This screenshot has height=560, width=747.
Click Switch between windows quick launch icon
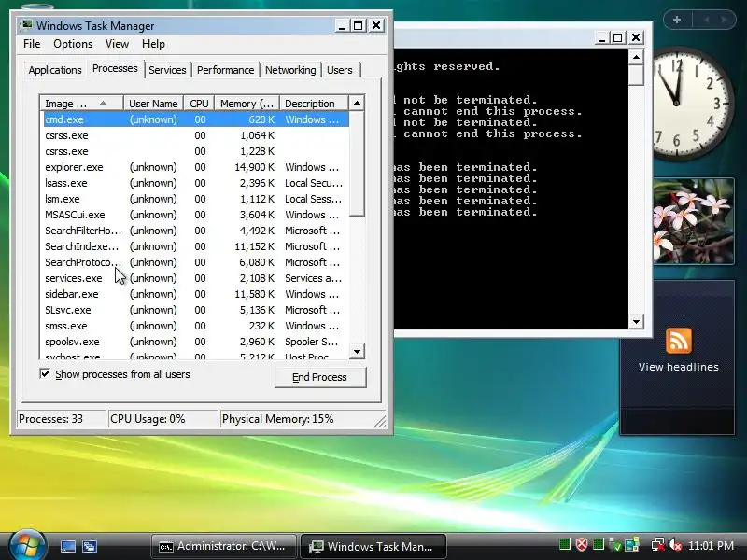coord(90,546)
